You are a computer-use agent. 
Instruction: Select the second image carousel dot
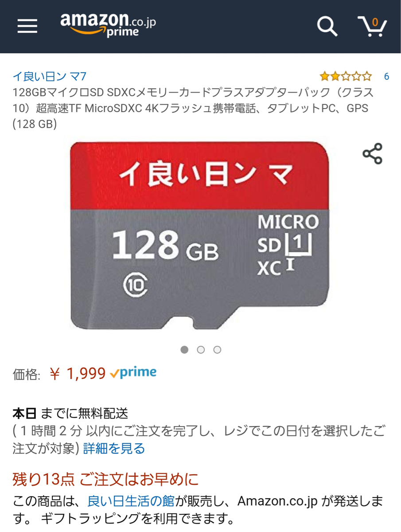pyautogui.click(x=201, y=350)
